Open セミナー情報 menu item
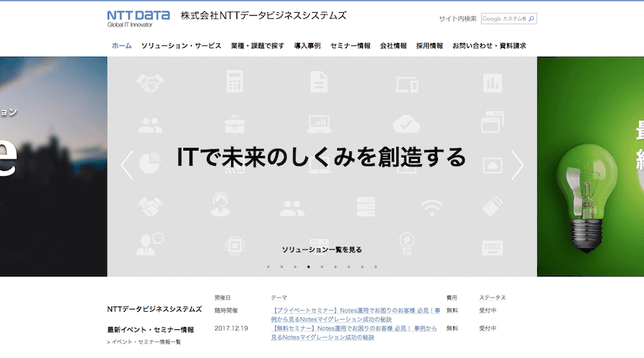The image size is (644, 358). (350, 45)
